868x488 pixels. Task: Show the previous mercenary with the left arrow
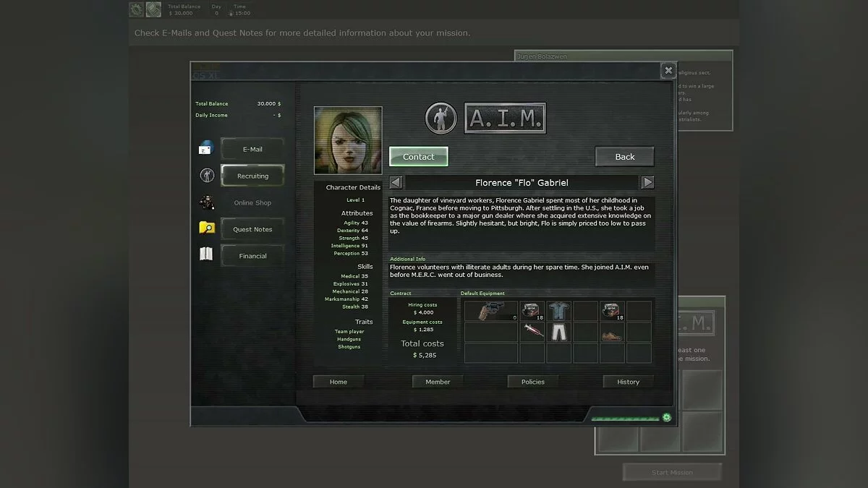[396, 183]
